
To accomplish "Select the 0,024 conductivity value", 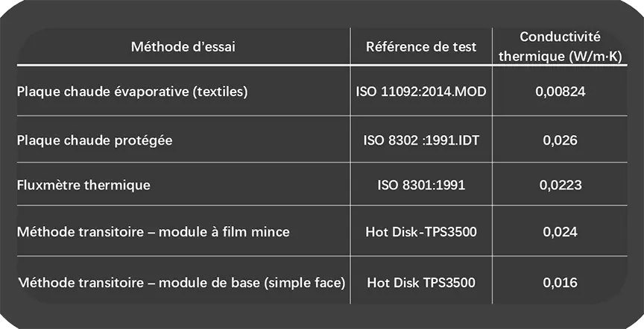I will coord(561,232).
